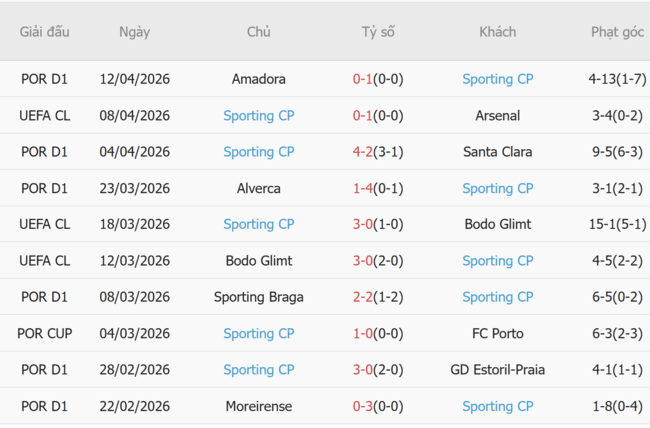650x428 pixels.
Task: Select the 2-2 score for Sporting Braga match
Action: click(364, 297)
